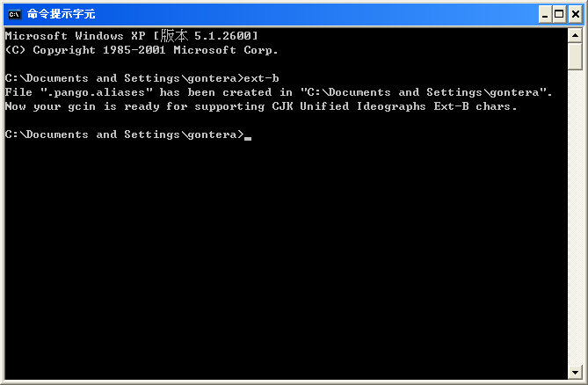Click the empty title bar area
Screen dimensions: 588x385
pos(308,13)
